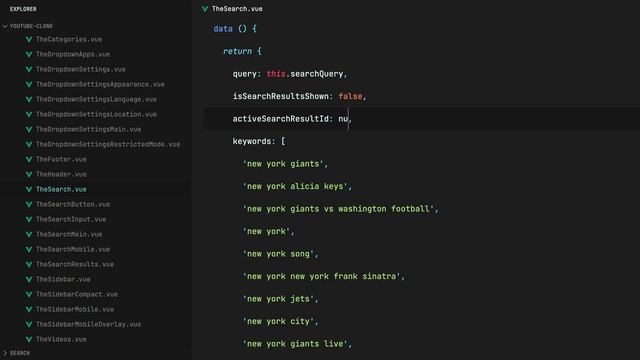This screenshot has width=640, height=360.
Task: Place cursor on 'data () {' line
Action: point(235,29)
